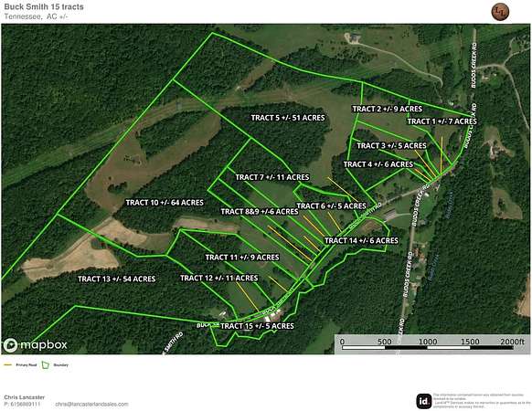Select the Tract 10 +/- 64 Acres label

[165, 203]
